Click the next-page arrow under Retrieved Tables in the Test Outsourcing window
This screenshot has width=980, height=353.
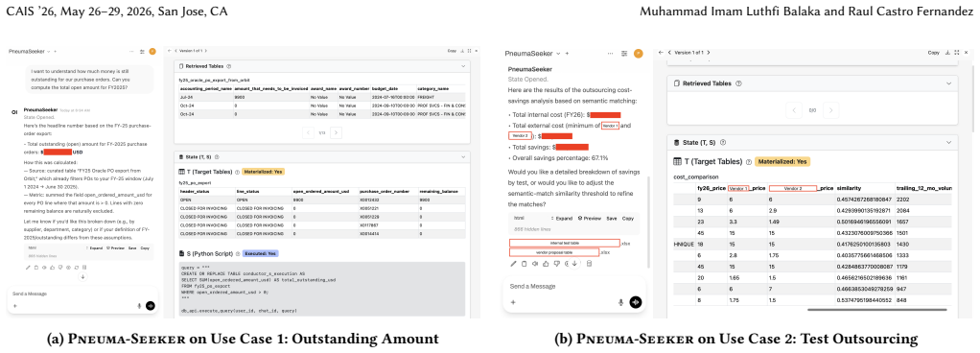point(830,110)
